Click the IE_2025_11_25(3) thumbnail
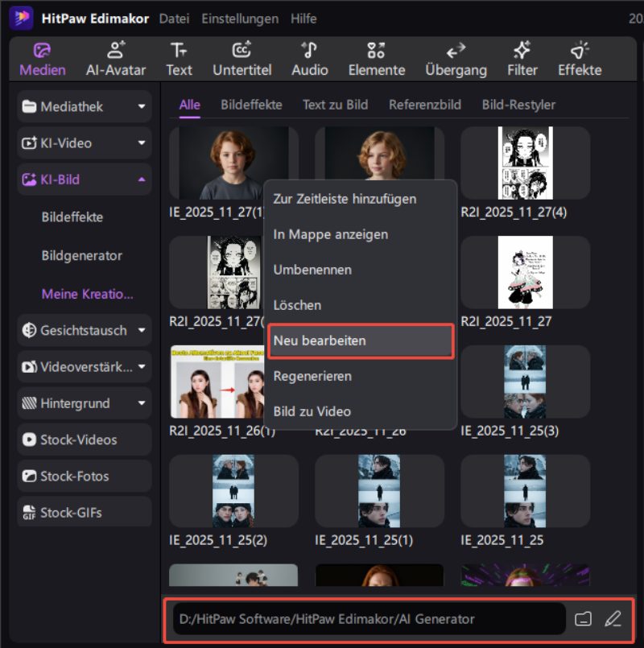 (x=525, y=382)
